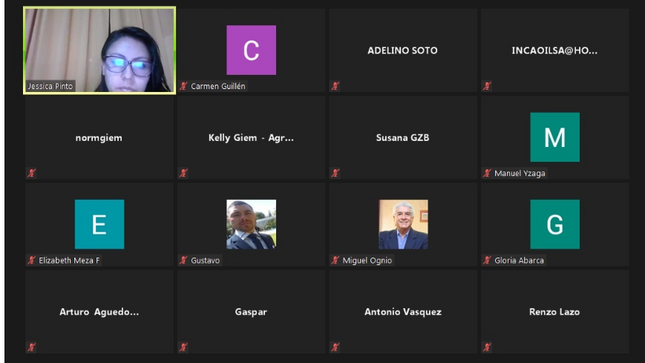Click Manuel Yzaga's muted microphone icon
The height and width of the screenshot is (363, 645).
pos(487,173)
